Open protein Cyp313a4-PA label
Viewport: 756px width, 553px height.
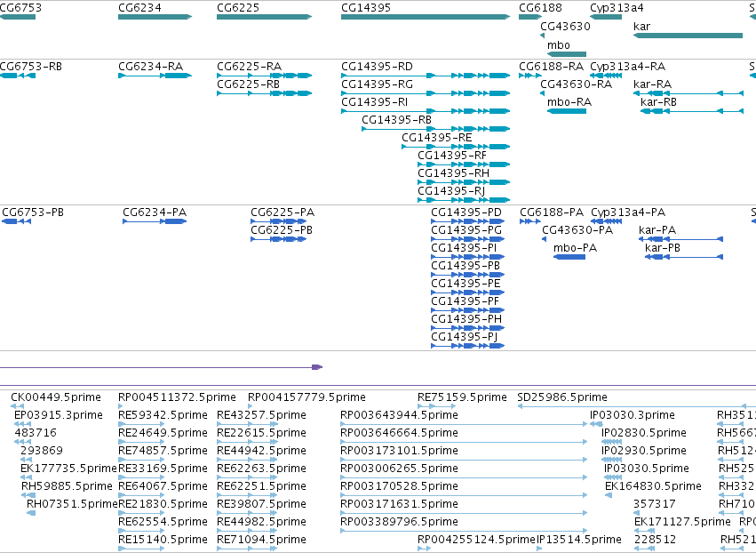coord(628,212)
